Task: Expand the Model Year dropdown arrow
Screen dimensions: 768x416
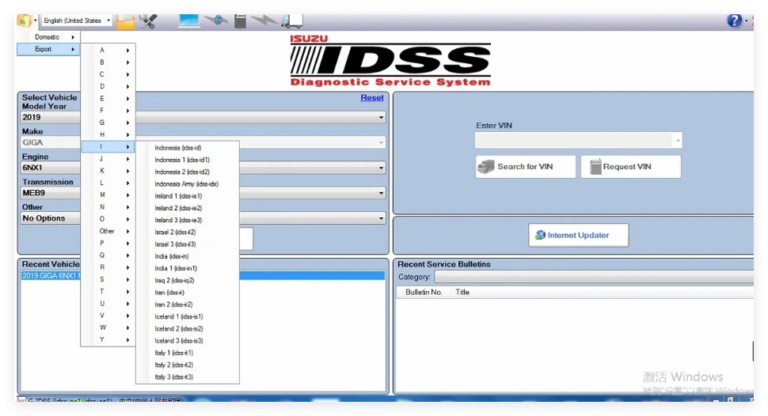Action: [381, 117]
